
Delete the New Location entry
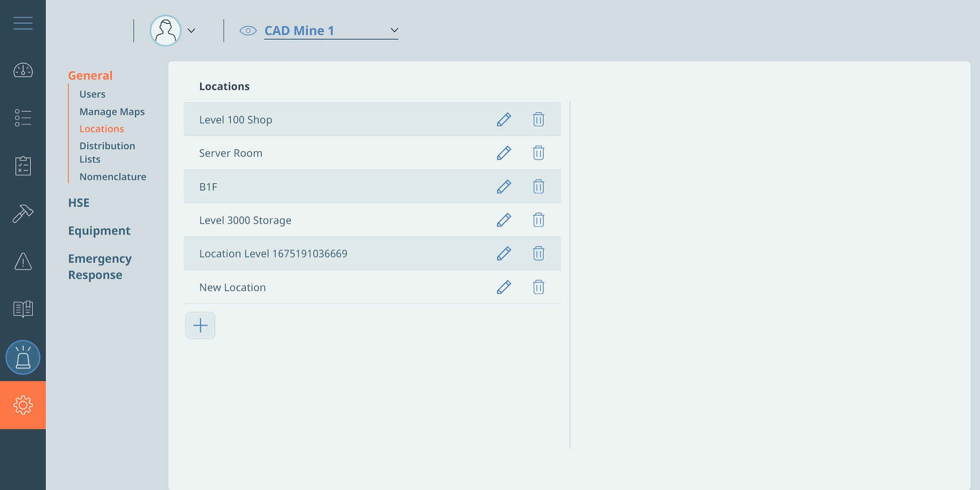click(x=538, y=287)
